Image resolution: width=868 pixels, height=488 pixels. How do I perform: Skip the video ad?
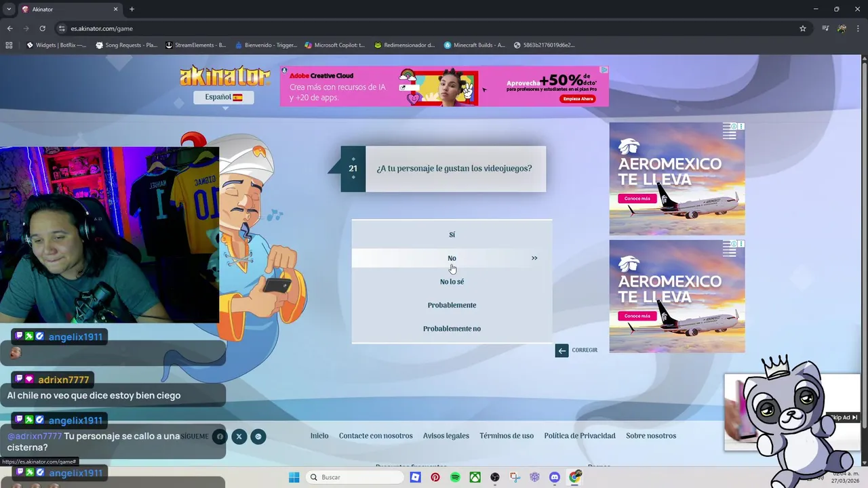[845, 418]
